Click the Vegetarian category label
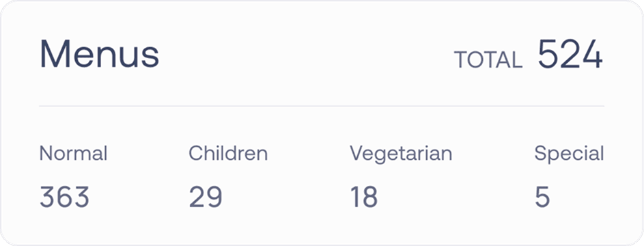This screenshot has width=644, height=246. click(x=401, y=154)
